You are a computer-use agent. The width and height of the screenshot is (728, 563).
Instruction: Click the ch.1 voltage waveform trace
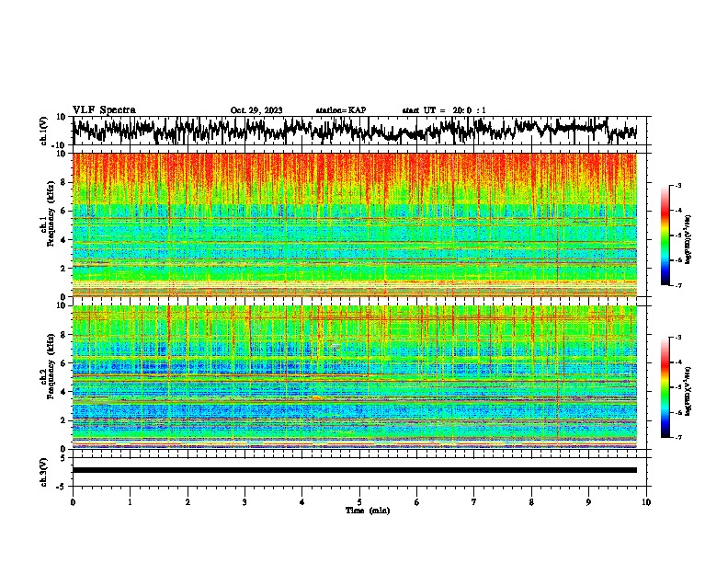tap(355, 131)
